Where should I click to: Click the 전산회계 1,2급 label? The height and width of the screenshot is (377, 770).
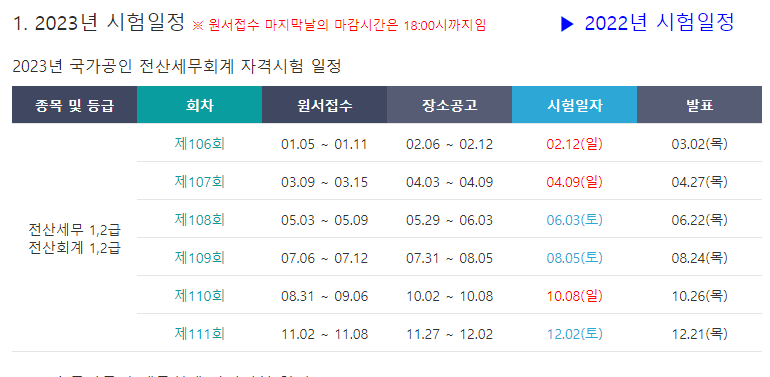[x=75, y=248]
